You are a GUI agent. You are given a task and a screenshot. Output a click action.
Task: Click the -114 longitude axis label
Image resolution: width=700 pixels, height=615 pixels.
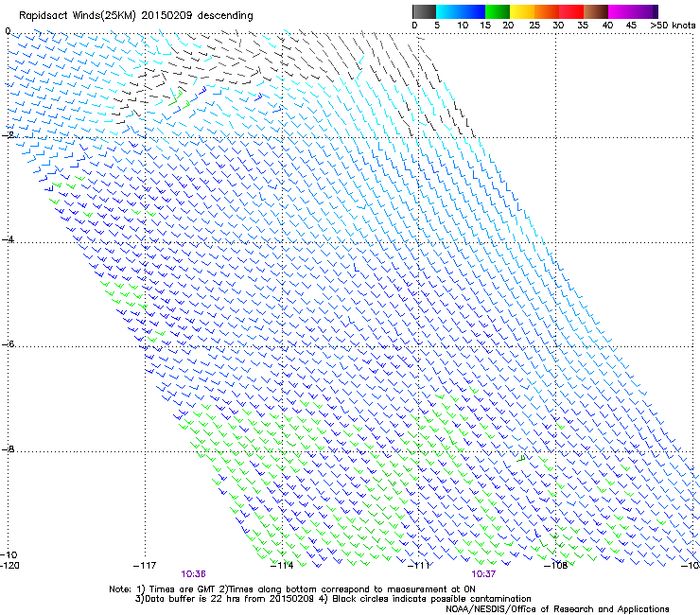coord(282,566)
